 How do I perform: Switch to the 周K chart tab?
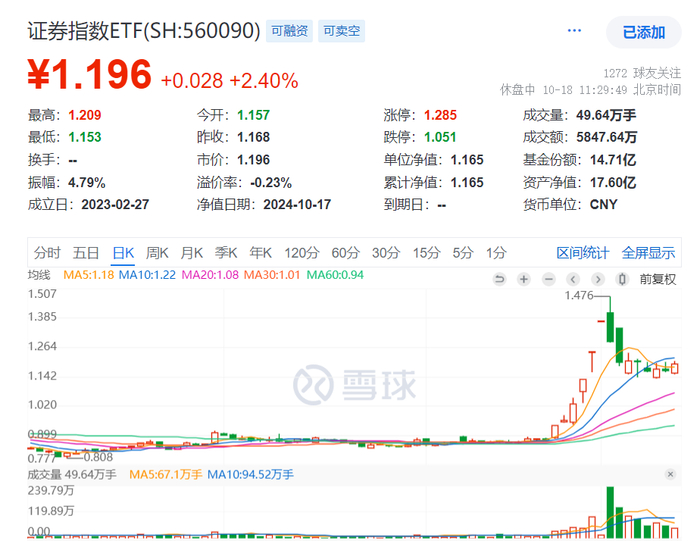pos(157,253)
